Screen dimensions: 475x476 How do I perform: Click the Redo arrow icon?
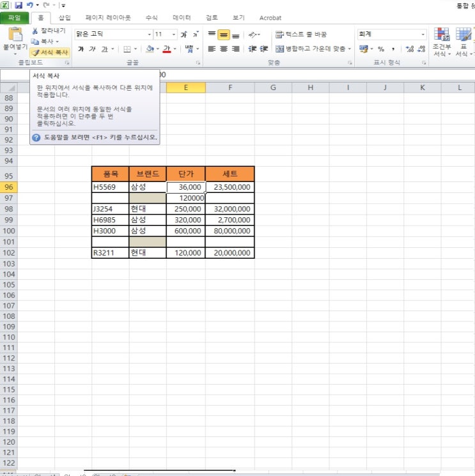46,5
